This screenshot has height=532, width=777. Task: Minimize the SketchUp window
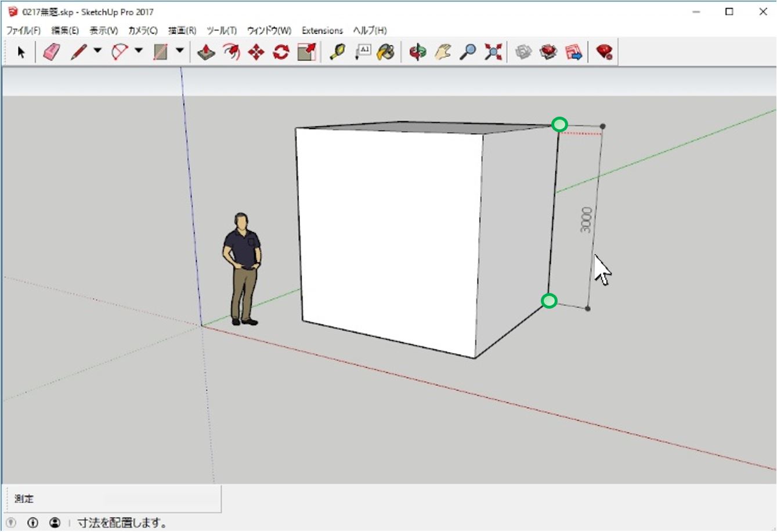pyautogui.click(x=696, y=12)
